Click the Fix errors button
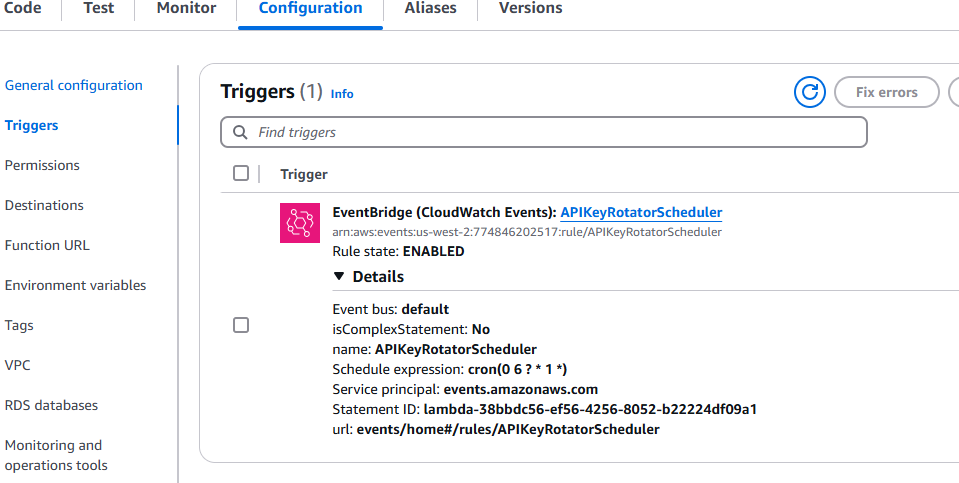This screenshot has height=483, width=959. coord(886,92)
